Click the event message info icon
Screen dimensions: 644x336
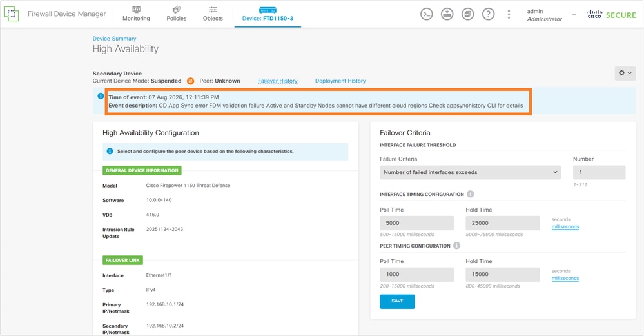[x=101, y=96]
